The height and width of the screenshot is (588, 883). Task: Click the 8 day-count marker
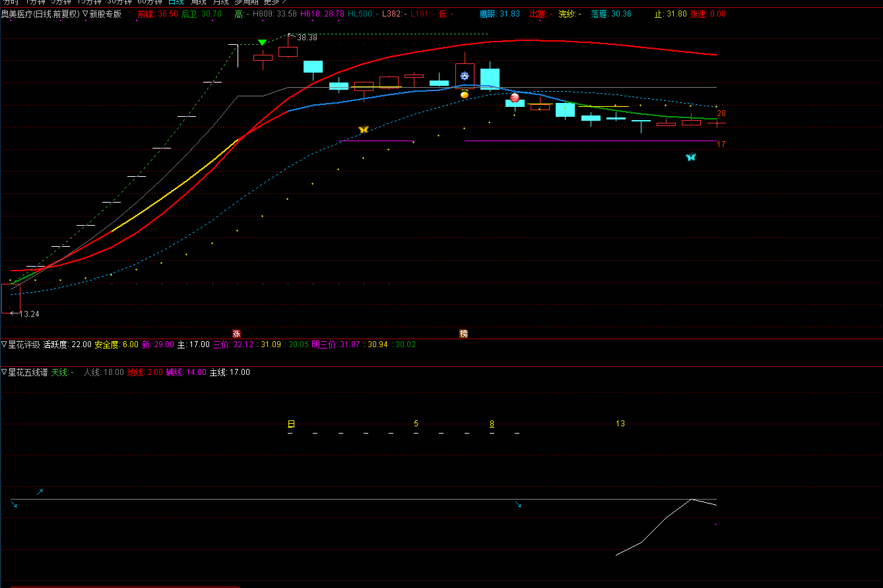coord(492,424)
